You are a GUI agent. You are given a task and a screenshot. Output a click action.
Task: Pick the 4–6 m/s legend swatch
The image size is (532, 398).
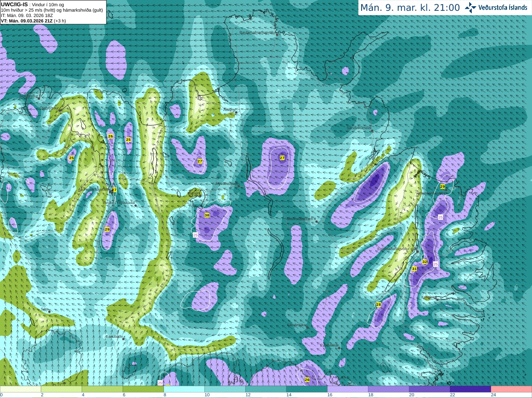pyautogui.click(x=102, y=389)
